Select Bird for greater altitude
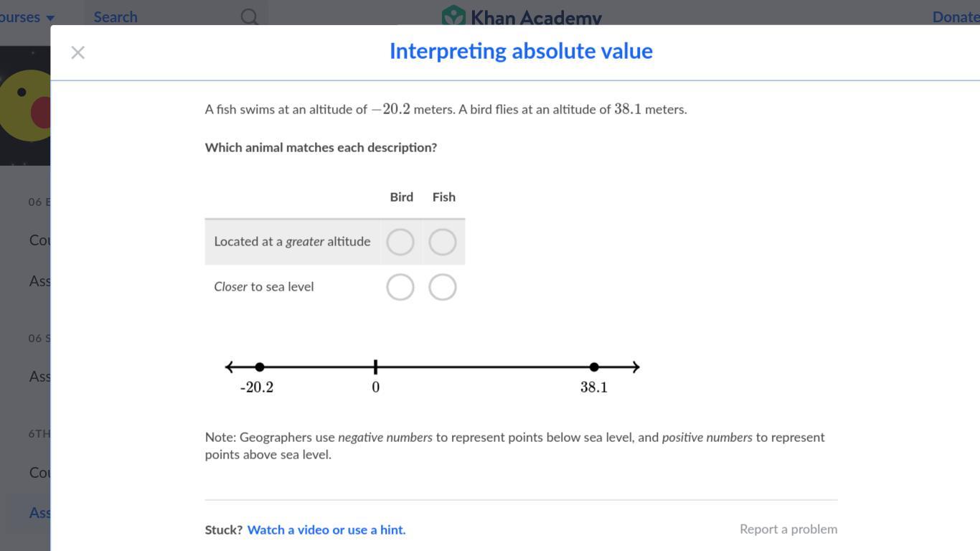980x551 pixels. [x=400, y=242]
